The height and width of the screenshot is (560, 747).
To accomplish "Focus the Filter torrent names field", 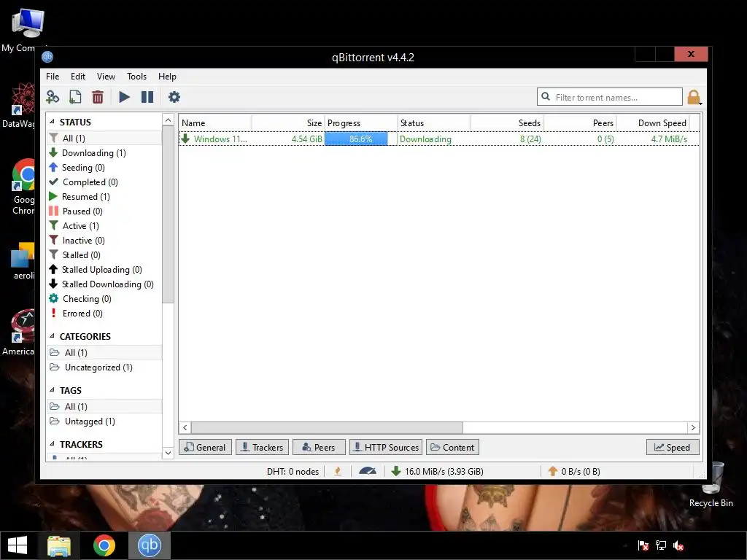I will tap(610, 97).
